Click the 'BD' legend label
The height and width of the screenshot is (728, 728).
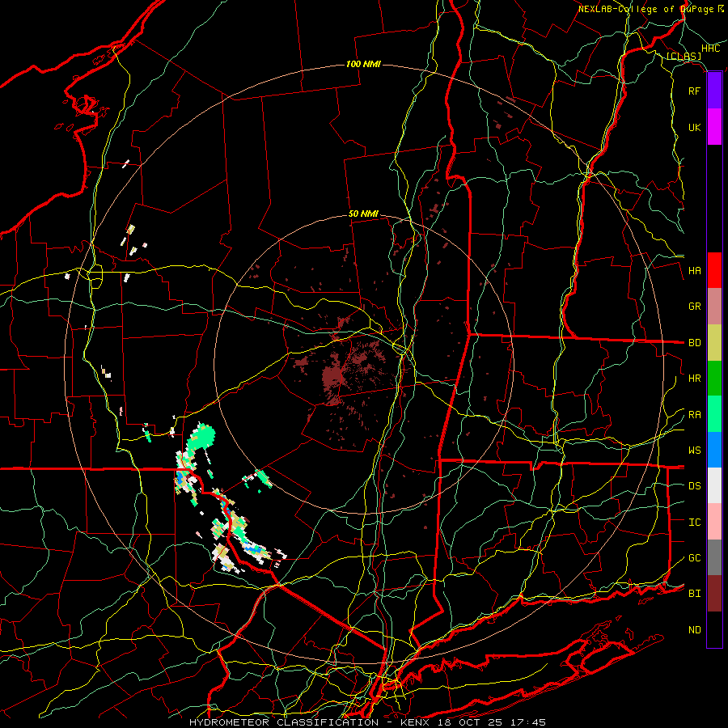pos(694,343)
